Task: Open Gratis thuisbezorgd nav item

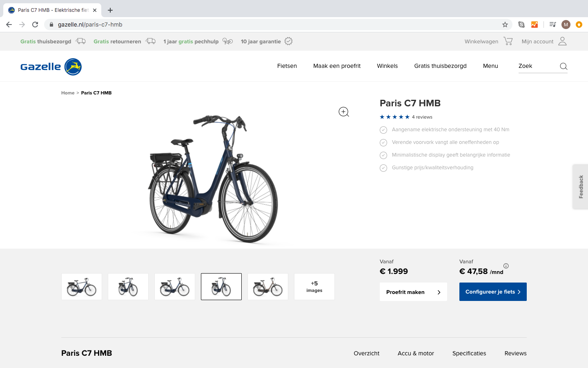Action: [440, 66]
